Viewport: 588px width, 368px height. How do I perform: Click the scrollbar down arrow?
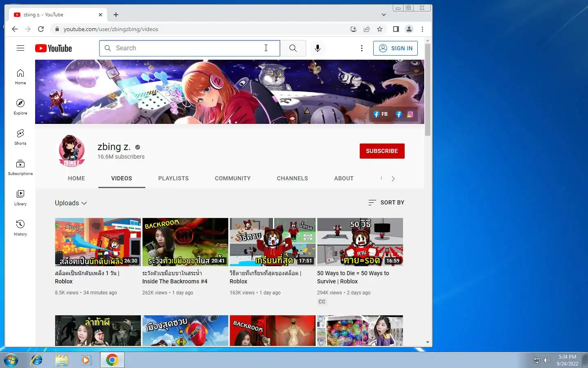[x=428, y=343]
